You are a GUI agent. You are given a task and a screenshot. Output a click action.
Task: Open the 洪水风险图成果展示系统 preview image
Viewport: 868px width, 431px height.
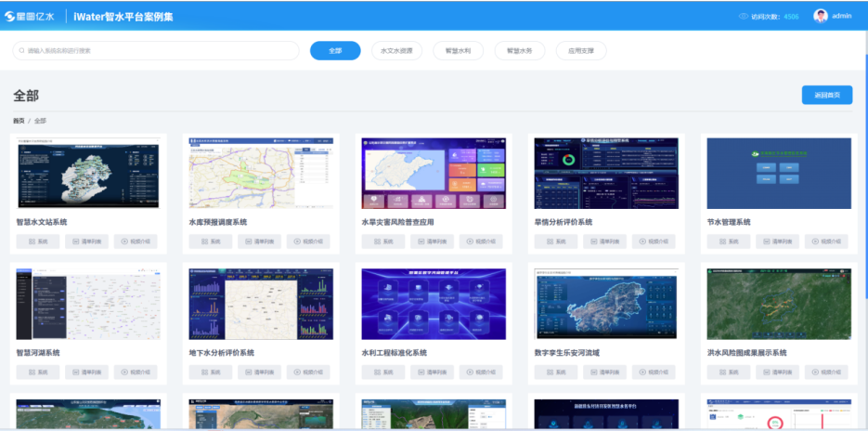[x=778, y=305]
